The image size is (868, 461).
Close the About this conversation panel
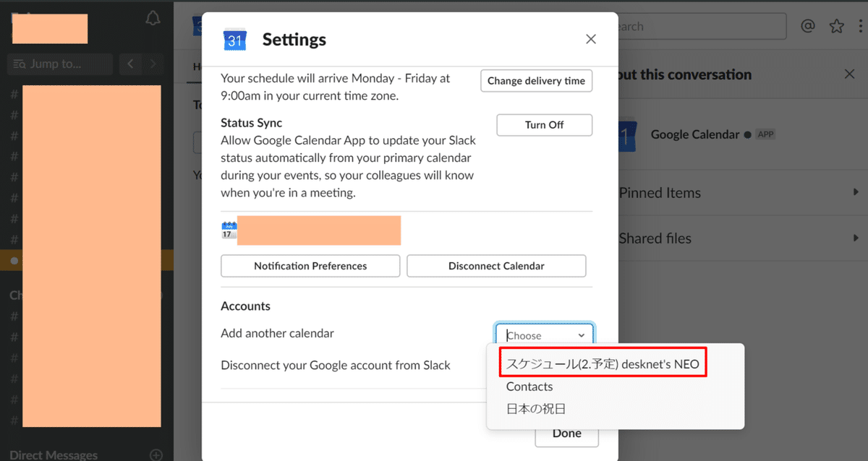[850, 74]
